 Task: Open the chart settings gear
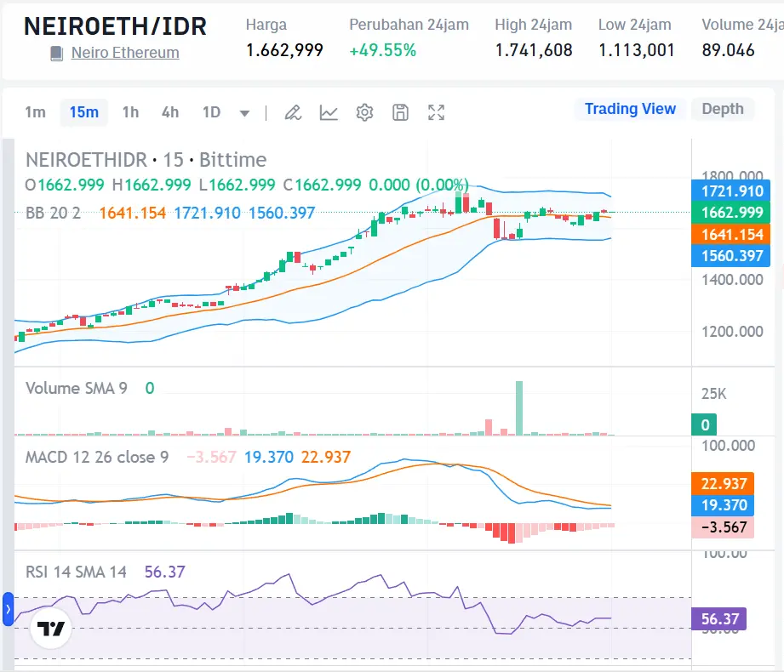point(364,111)
